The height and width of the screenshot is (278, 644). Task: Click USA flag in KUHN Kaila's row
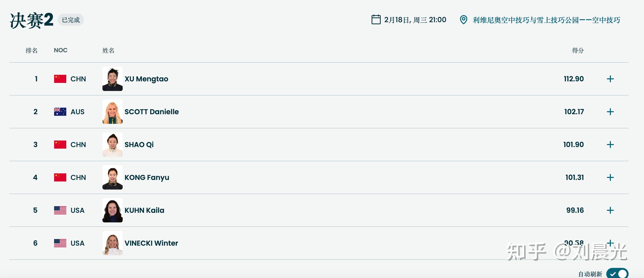60,210
